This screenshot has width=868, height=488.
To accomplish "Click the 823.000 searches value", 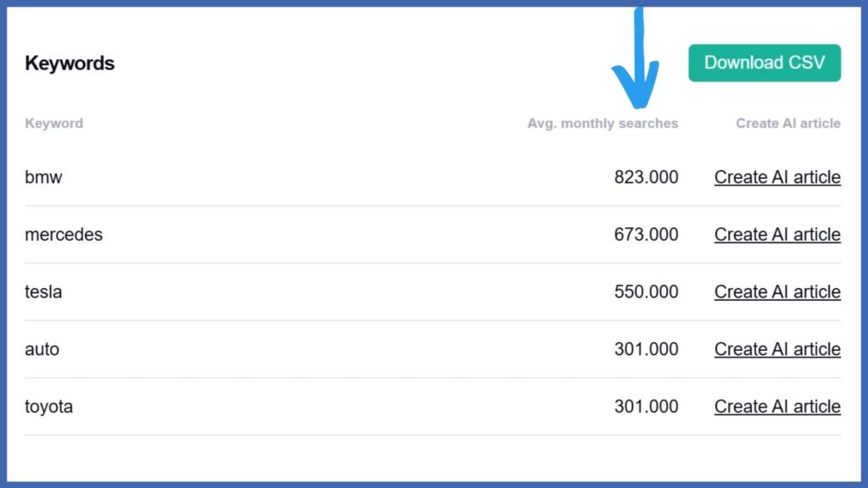I will click(x=646, y=177).
